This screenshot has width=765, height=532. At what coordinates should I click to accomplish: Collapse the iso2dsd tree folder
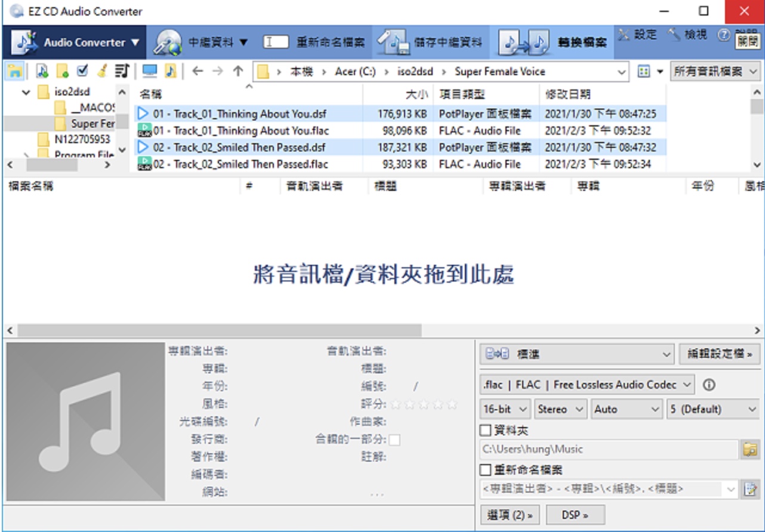(26, 92)
